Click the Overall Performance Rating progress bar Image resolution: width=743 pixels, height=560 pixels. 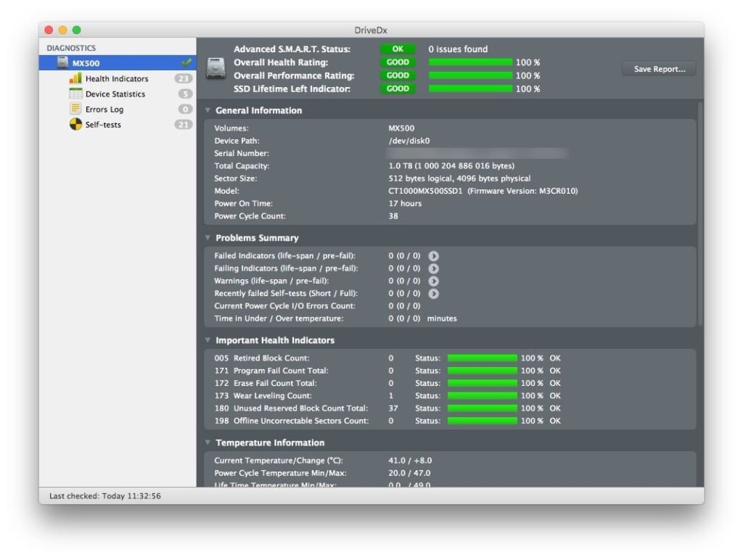(470, 75)
